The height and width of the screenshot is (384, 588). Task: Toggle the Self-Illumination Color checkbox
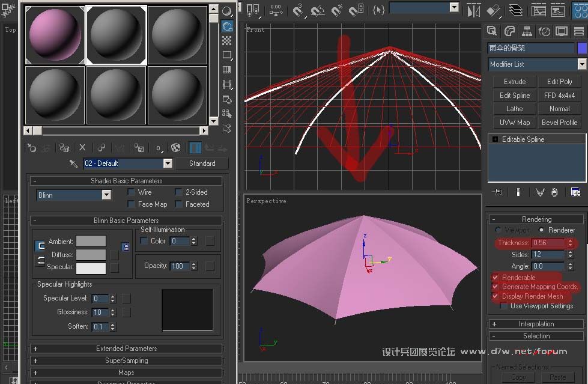click(x=144, y=240)
